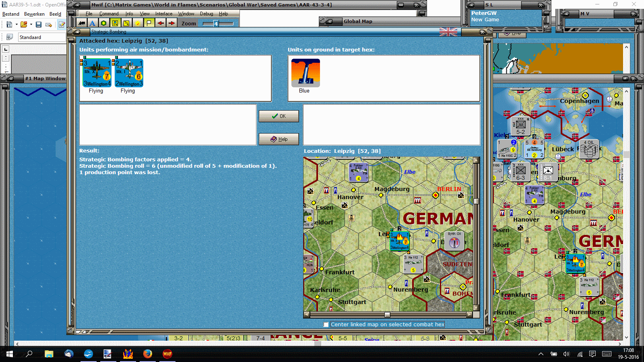Screen dimensions: 644x362
Task: Click the volume icon in system tray
Action: click(566, 354)
